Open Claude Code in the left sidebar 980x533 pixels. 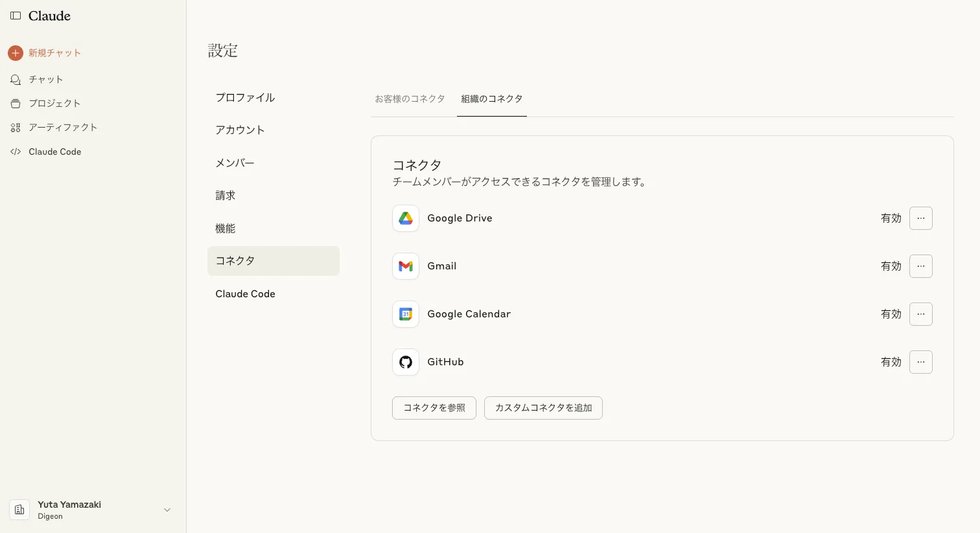pos(54,152)
